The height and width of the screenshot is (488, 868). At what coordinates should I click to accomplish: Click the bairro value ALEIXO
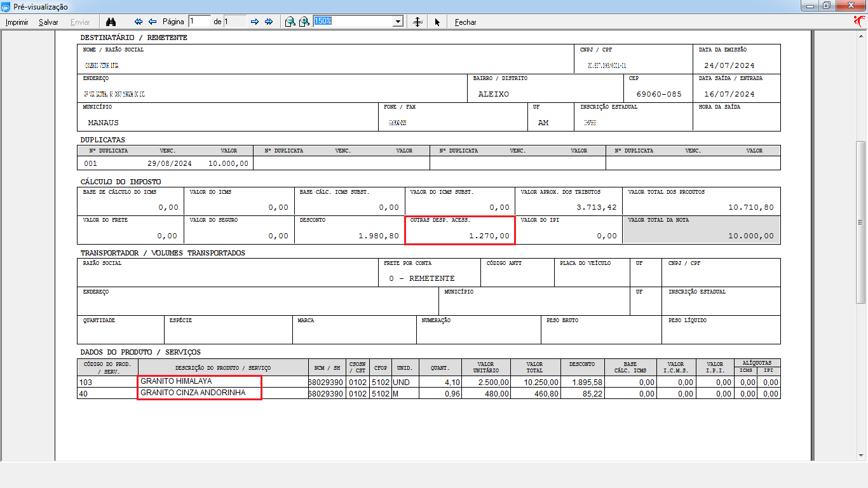coord(494,94)
